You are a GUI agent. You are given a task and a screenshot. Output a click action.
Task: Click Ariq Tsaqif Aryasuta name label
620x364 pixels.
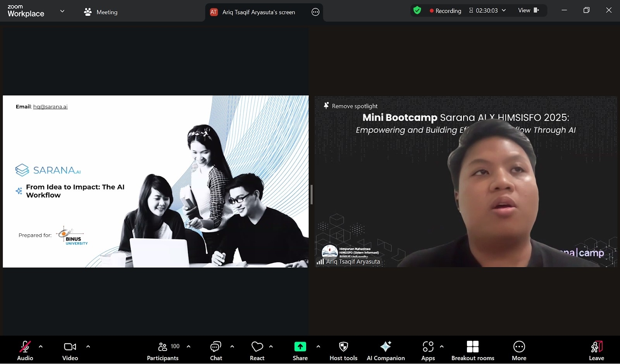353,262
